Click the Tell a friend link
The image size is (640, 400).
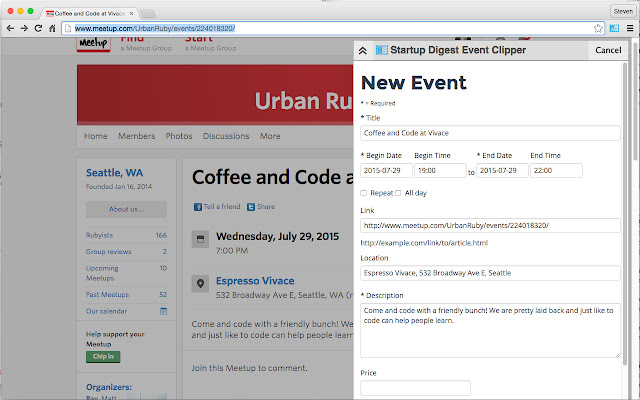click(x=222, y=207)
